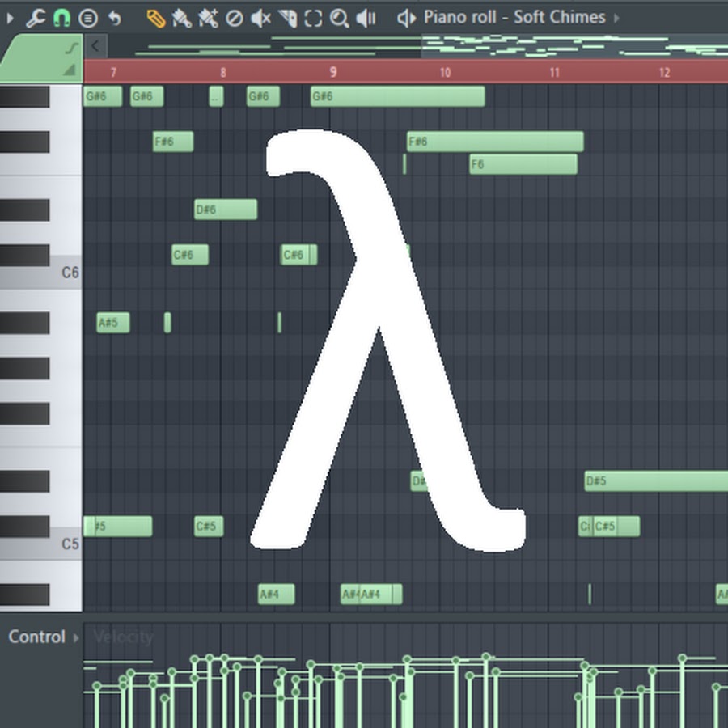Select the labeled A#5 note
The width and height of the screenshot is (728, 728).
click(x=113, y=323)
